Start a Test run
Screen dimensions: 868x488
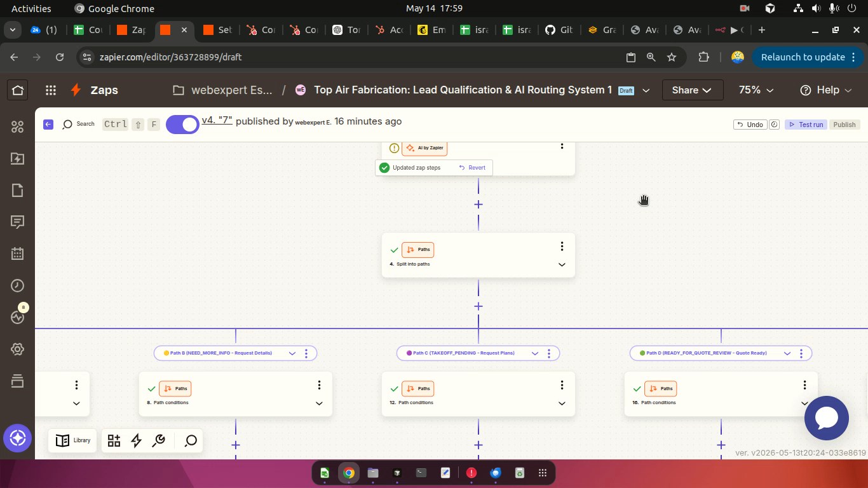tap(806, 125)
